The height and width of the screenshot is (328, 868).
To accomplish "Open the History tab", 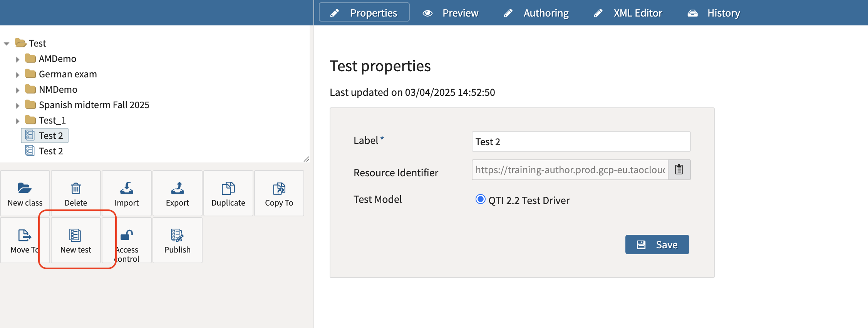I will tap(714, 13).
